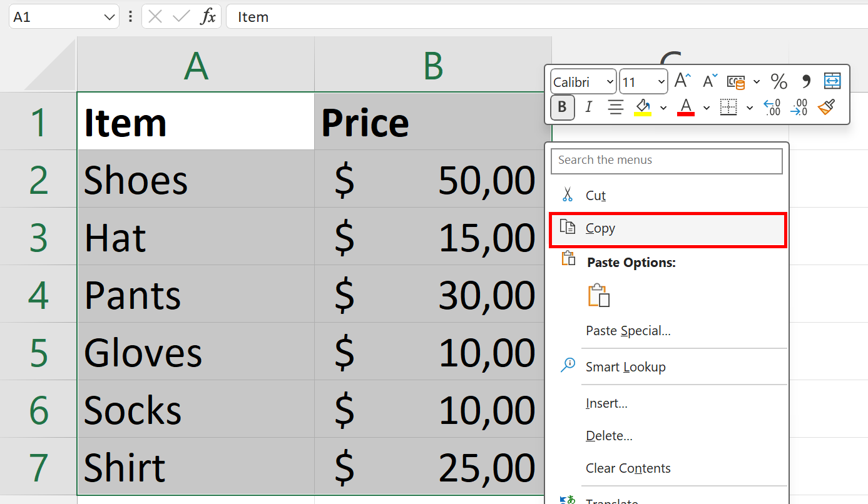Click the 25,00 price cell
The height and width of the screenshot is (504, 868).
430,466
